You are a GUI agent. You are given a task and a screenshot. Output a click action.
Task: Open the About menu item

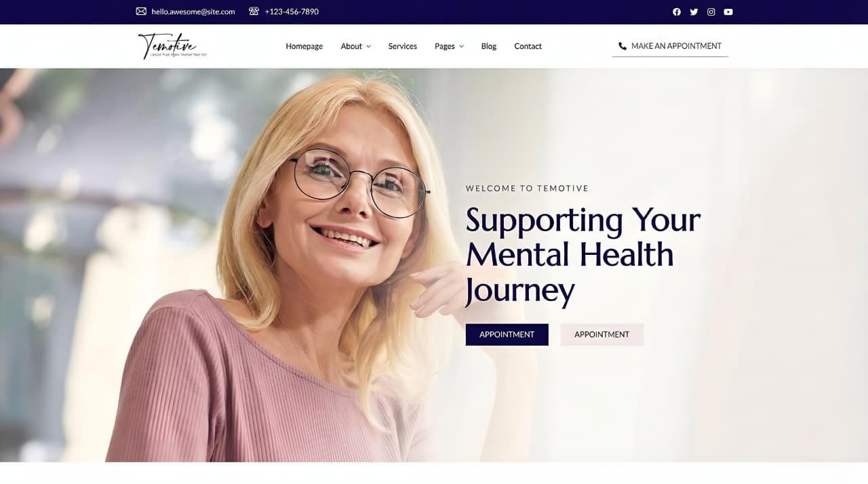[351, 46]
